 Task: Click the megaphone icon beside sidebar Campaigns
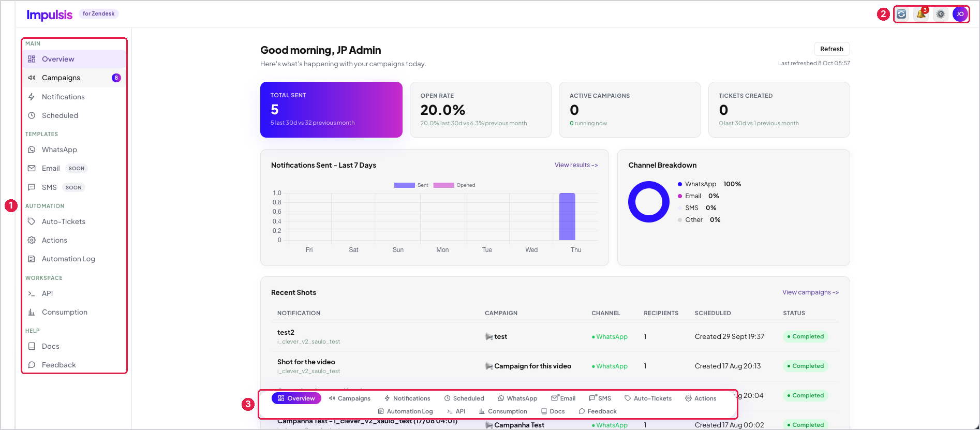(32, 78)
